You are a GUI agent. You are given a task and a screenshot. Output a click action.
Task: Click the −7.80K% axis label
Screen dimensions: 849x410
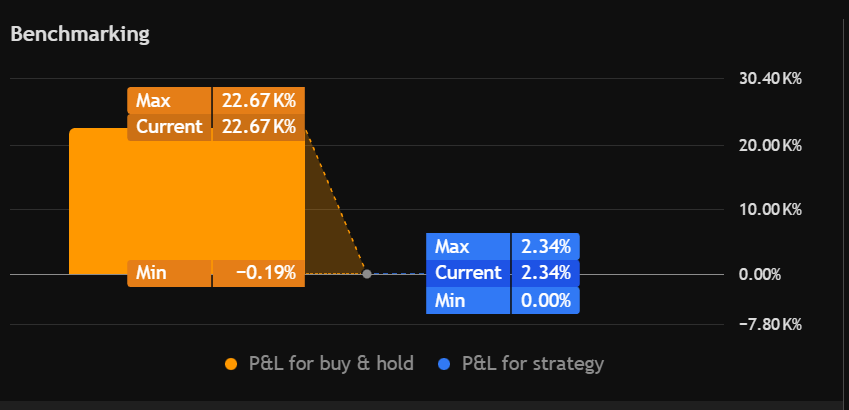point(771,324)
